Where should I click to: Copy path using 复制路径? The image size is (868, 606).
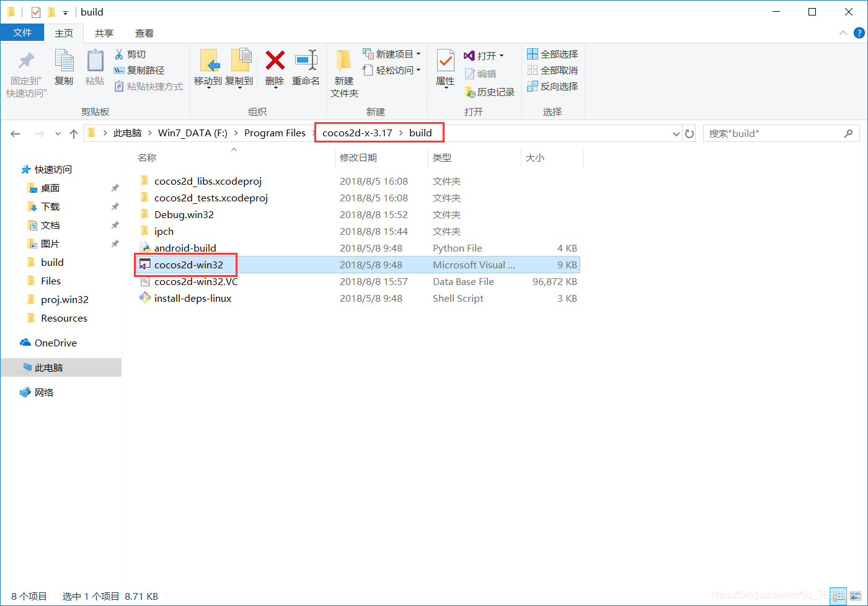coord(139,71)
